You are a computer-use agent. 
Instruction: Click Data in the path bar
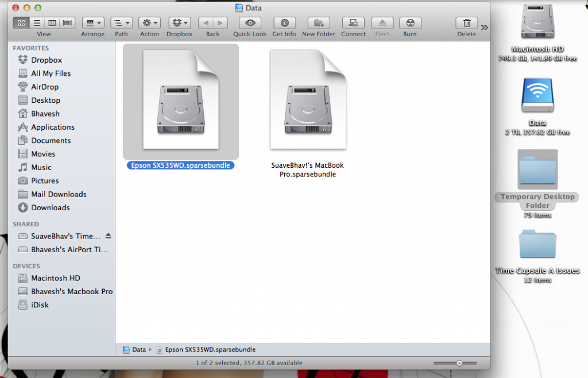click(134, 349)
